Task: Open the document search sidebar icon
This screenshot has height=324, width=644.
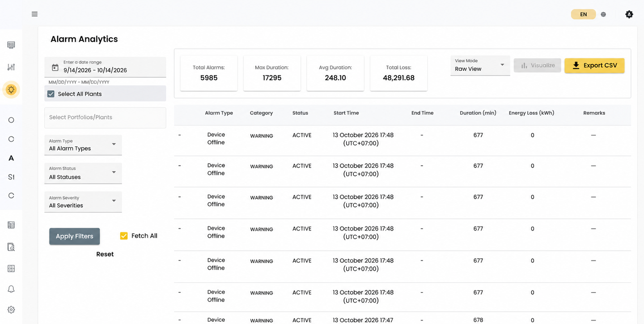Action: pyautogui.click(x=11, y=247)
